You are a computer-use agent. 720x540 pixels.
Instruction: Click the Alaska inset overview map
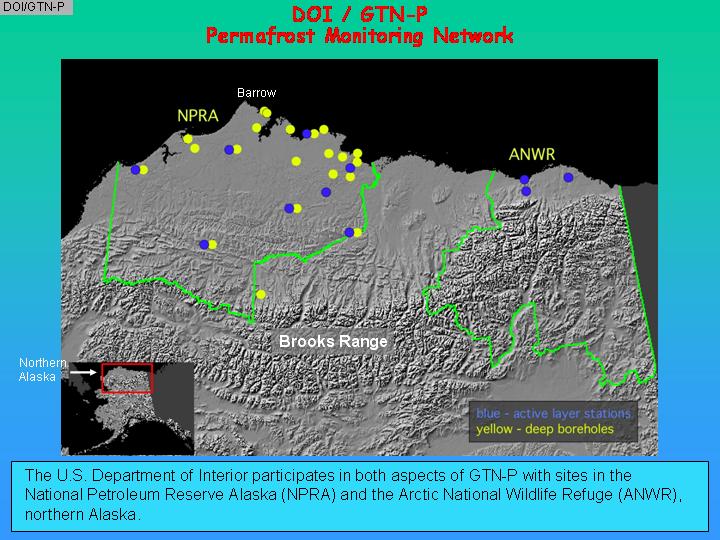128,408
